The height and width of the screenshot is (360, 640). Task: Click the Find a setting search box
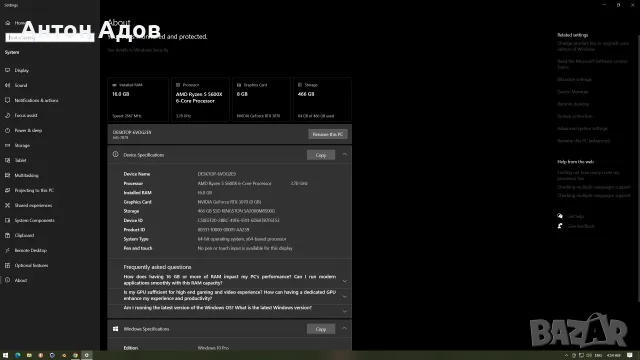tap(50, 38)
